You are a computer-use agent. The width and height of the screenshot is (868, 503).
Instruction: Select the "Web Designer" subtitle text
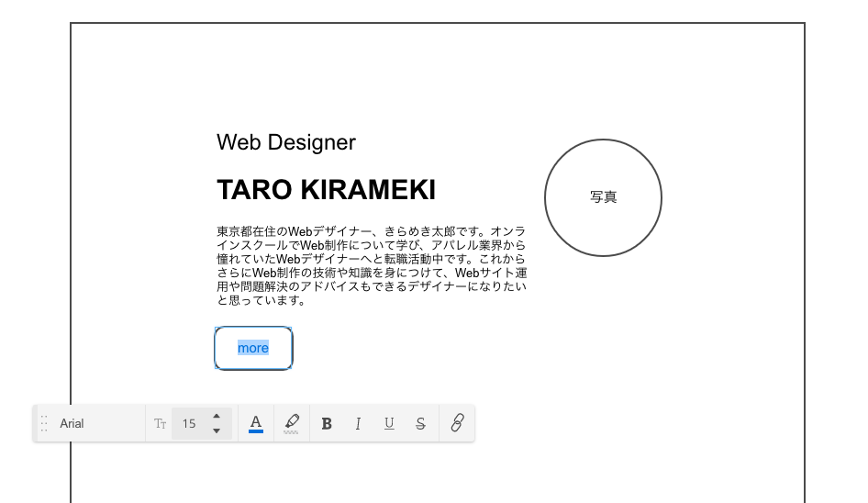pyautogui.click(x=285, y=142)
